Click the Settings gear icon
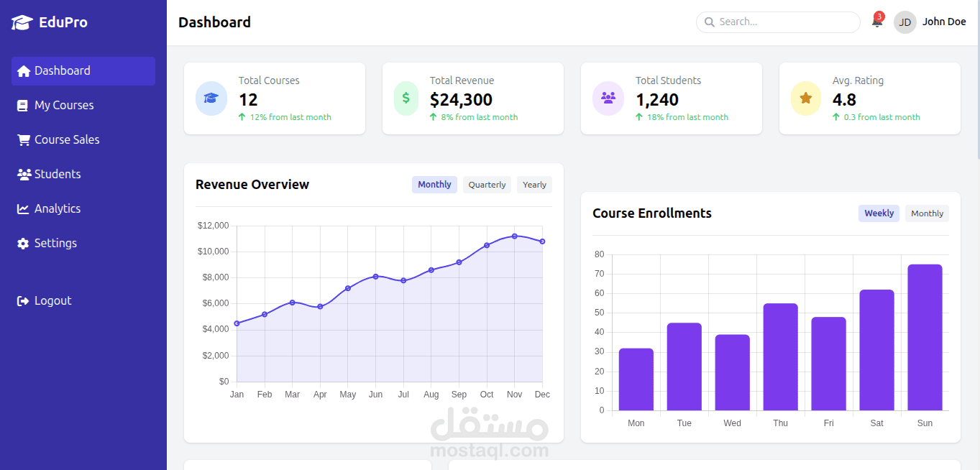Screen dimensions: 980x470 pos(23,244)
